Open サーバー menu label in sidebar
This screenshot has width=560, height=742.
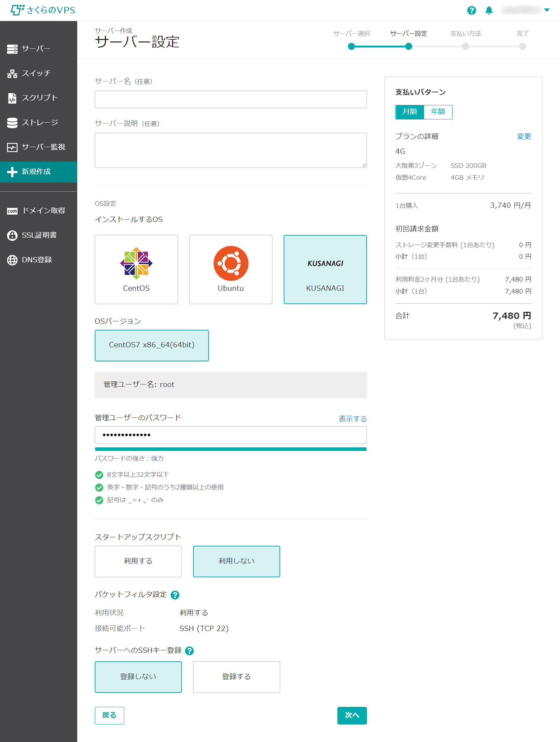[x=36, y=49]
